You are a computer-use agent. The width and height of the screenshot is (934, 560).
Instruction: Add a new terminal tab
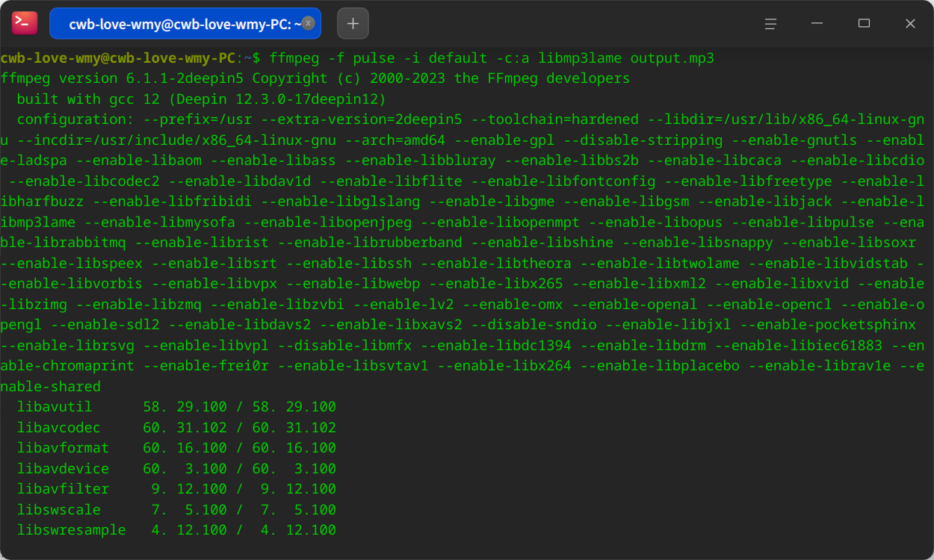353,23
